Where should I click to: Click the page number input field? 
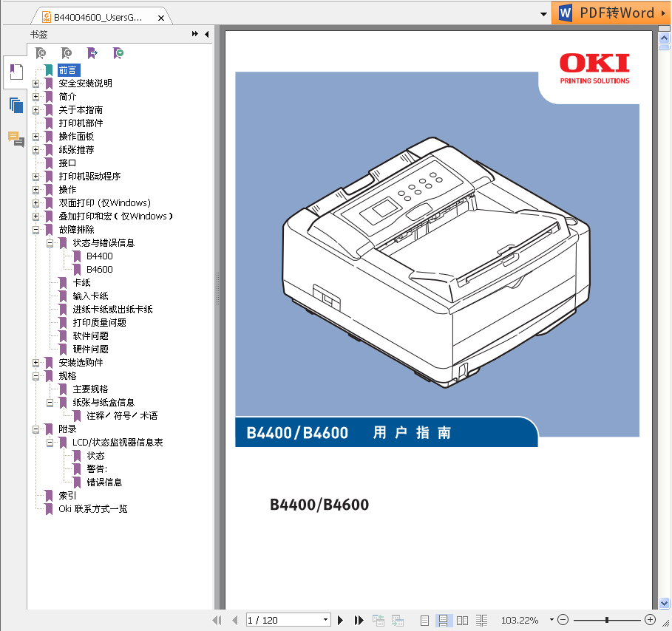click(x=284, y=620)
